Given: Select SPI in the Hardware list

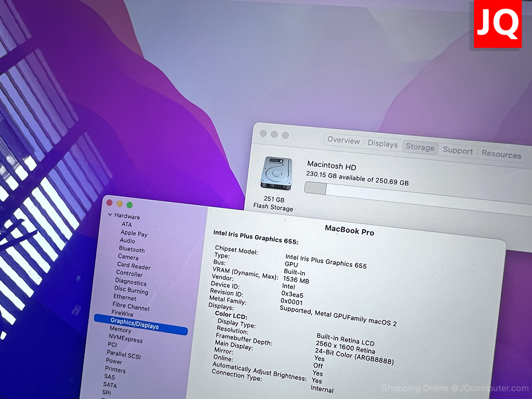Looking at the screenshot, I should [106, 392].
